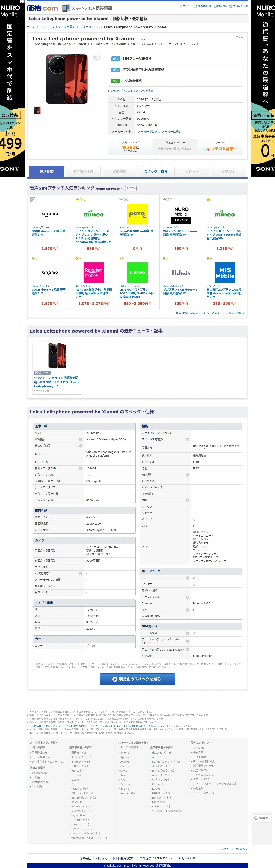
Task: Open メーカー仕様表 link
Action: pyautogui.click(x=172, y=132)
